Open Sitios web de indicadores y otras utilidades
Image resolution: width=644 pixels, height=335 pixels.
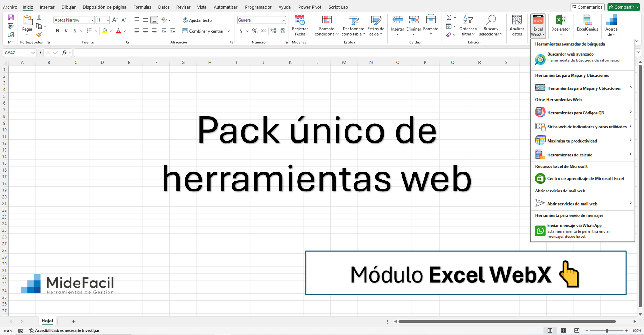(x=582, y=126)
